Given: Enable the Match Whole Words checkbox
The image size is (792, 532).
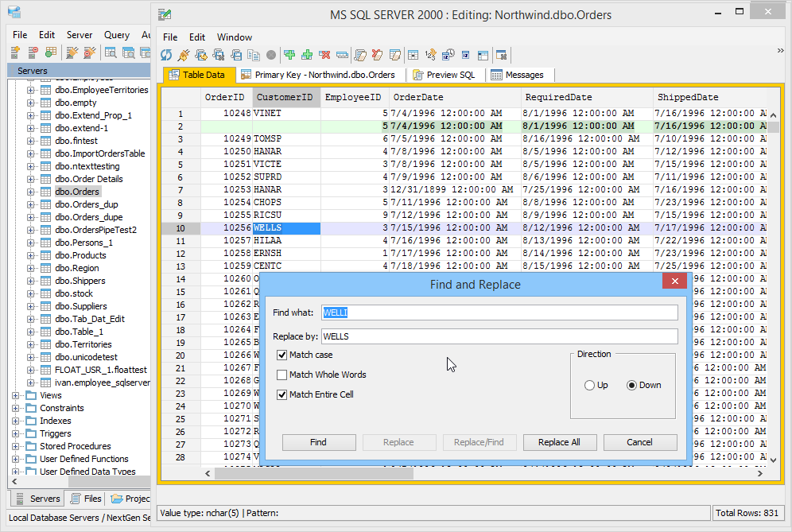Looking at the screenshot, I should (282, 375).
